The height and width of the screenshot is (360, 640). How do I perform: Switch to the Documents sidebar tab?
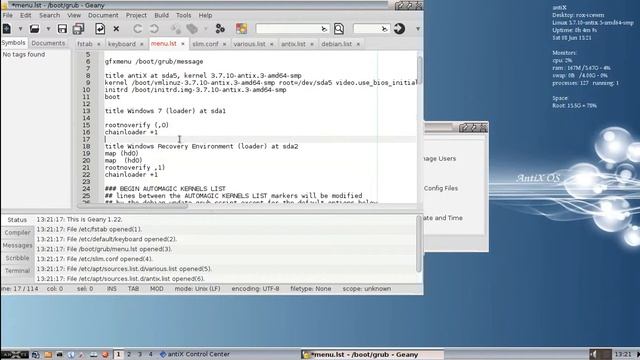[48, 43]
